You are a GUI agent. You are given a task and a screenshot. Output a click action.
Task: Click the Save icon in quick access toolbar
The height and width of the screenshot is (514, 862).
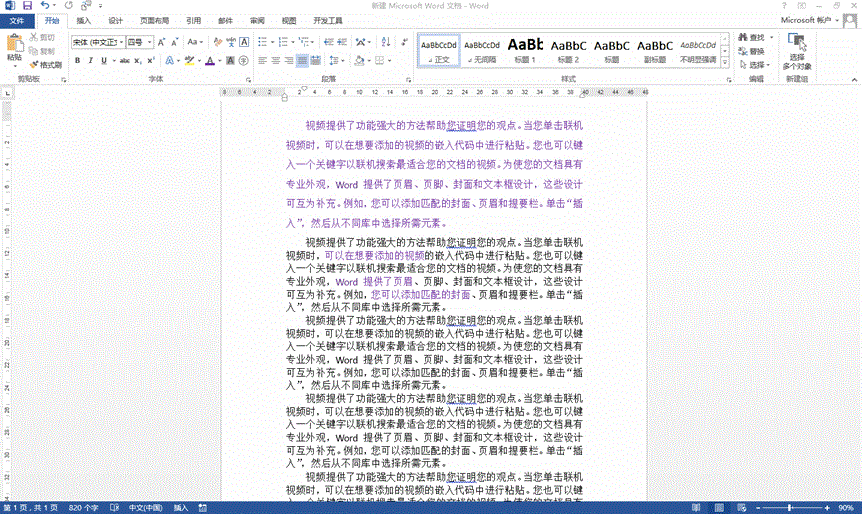point(25,5)
